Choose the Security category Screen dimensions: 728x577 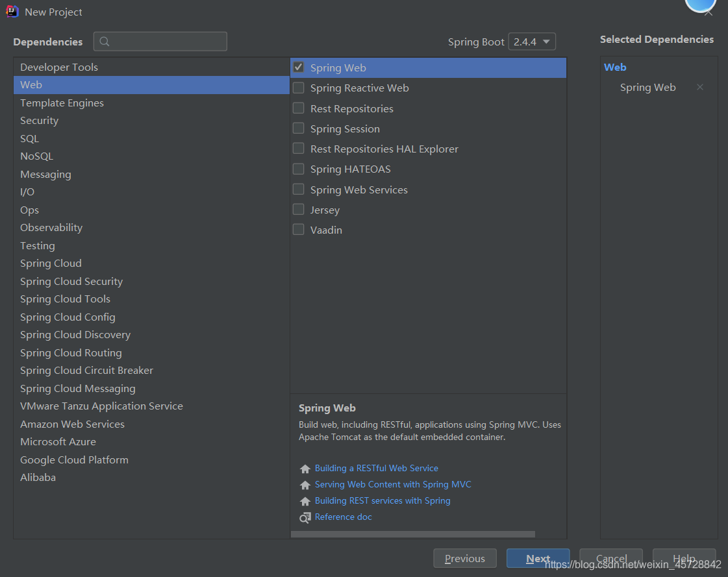point(151,121)
